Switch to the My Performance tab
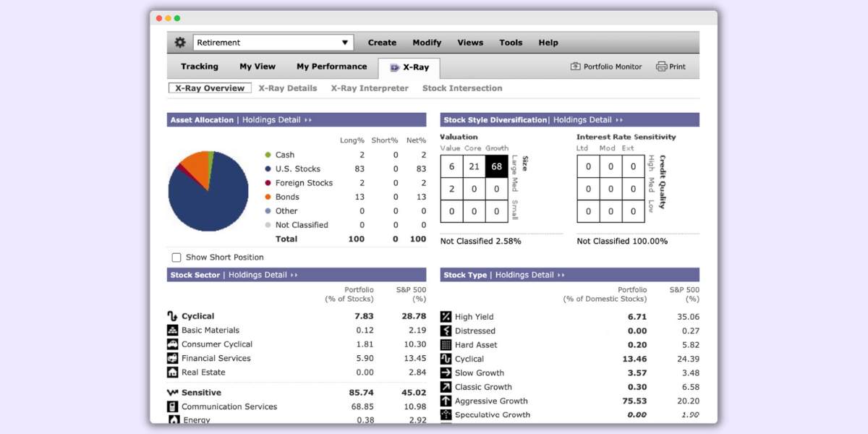868x434 pixels. pyautogui.click(x=331, y=67)
